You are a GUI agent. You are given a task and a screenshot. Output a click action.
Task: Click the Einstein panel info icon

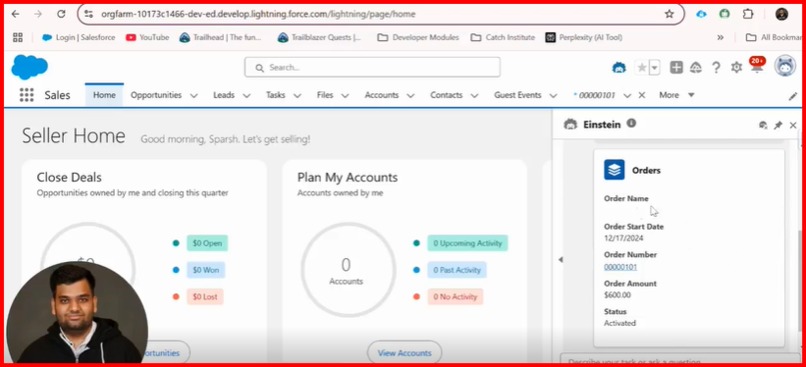(631, 123)
